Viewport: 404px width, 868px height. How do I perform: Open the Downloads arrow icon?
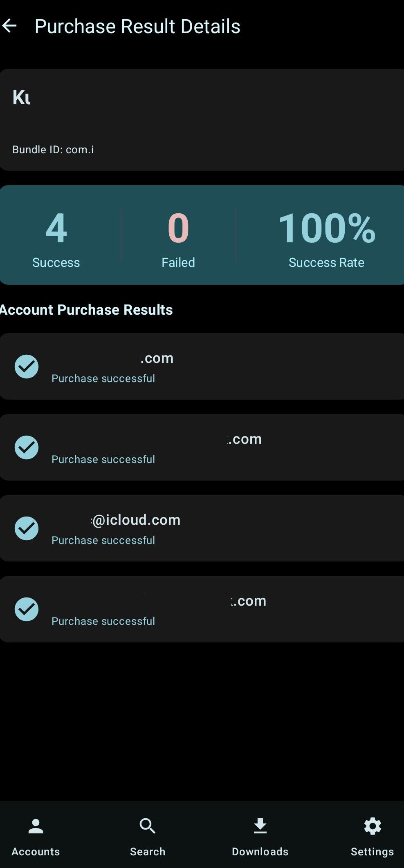click(x=260, y=826)
